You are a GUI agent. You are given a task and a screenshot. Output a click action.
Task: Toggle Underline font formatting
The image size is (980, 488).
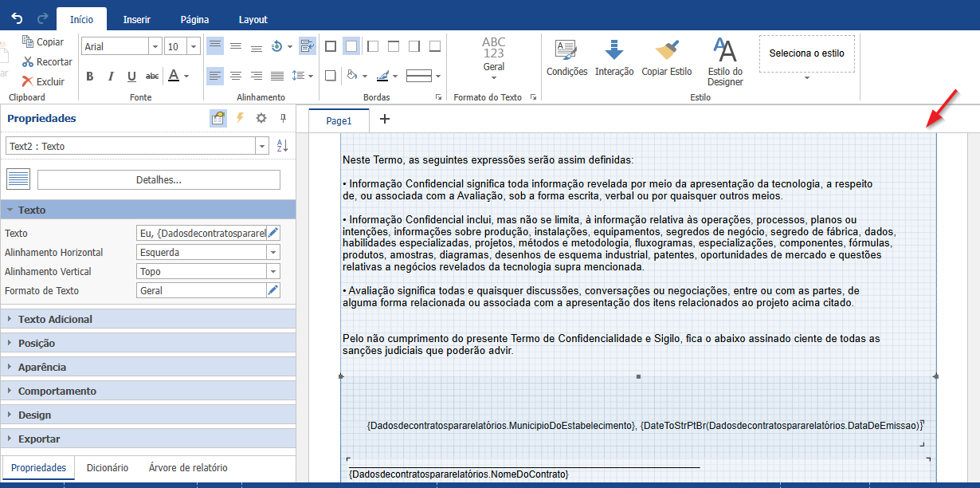click(x=131, y=77)
